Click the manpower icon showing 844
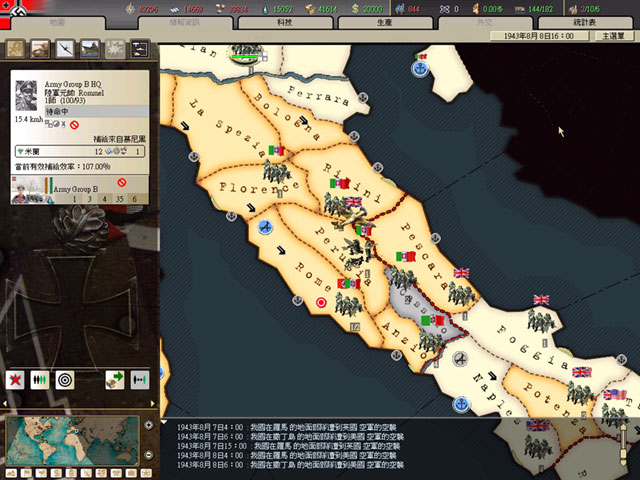Screen dimensions: 640x480 tap(400, 9)
